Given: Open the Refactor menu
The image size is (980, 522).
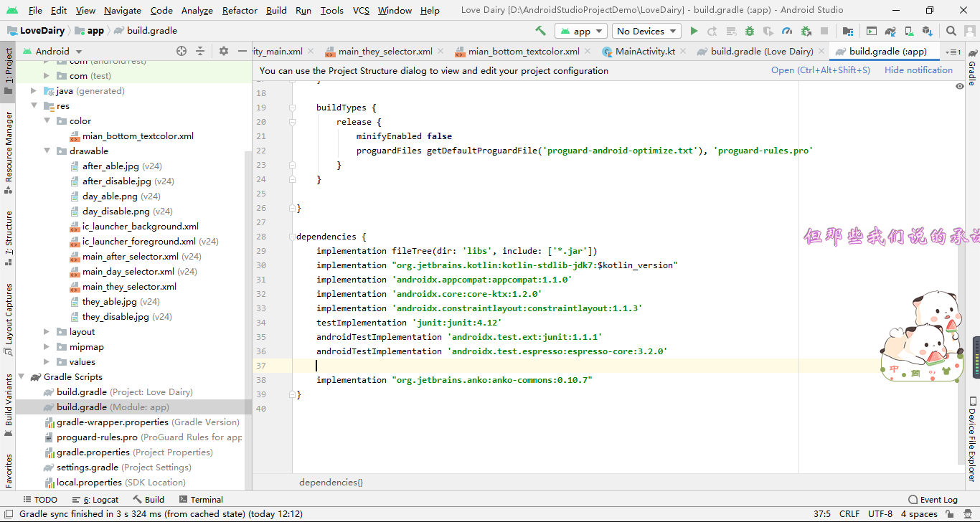Looking at the screenshot, I should point(240,10).
